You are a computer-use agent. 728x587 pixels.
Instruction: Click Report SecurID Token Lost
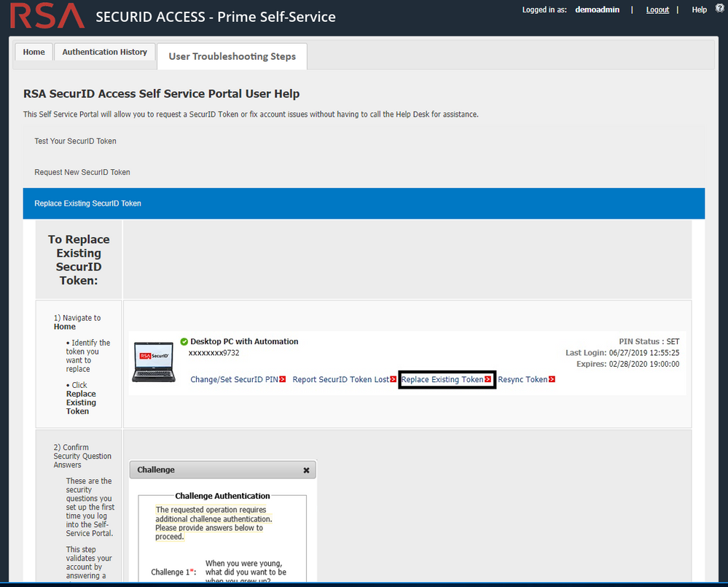click(x=340, y=379)
